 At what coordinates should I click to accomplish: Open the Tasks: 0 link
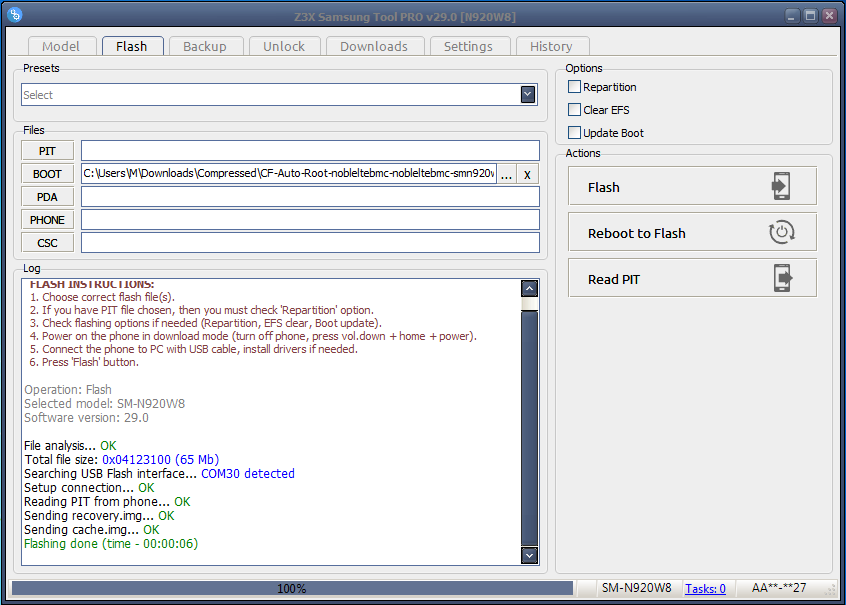point(705,589)
